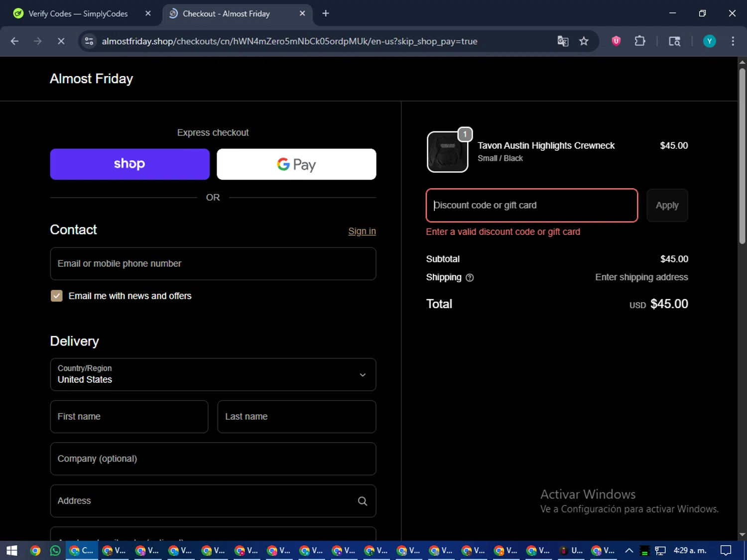Open the Extensions puzzle-piece menu
Image resolution: width=747 pixels, height=560 pixels.
[x=640, y=41]
